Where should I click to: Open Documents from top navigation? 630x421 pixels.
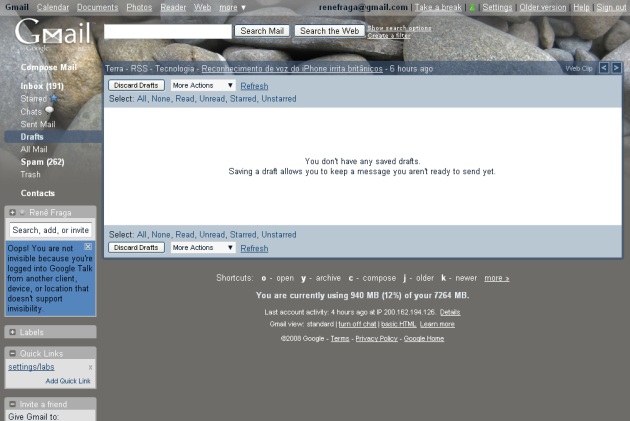[x=98, y=7]
